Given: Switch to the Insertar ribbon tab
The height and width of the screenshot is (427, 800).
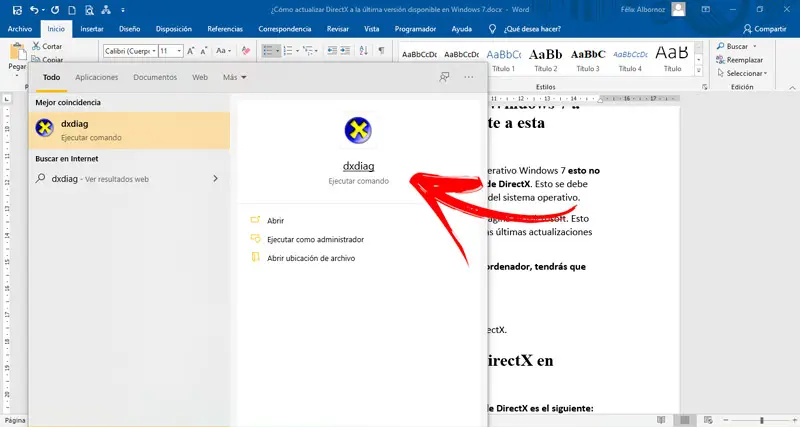Looking at the screenshot, I should pos(92,29).
